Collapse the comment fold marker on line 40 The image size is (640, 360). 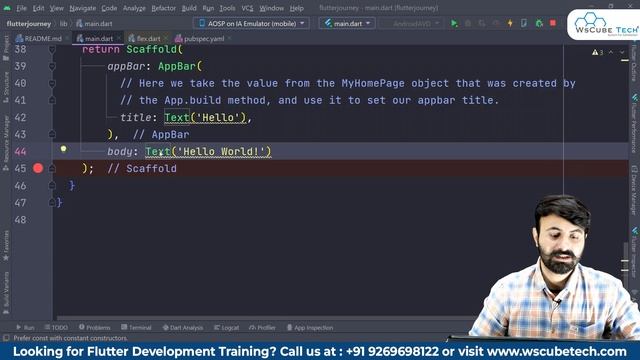tap(52, 83)
